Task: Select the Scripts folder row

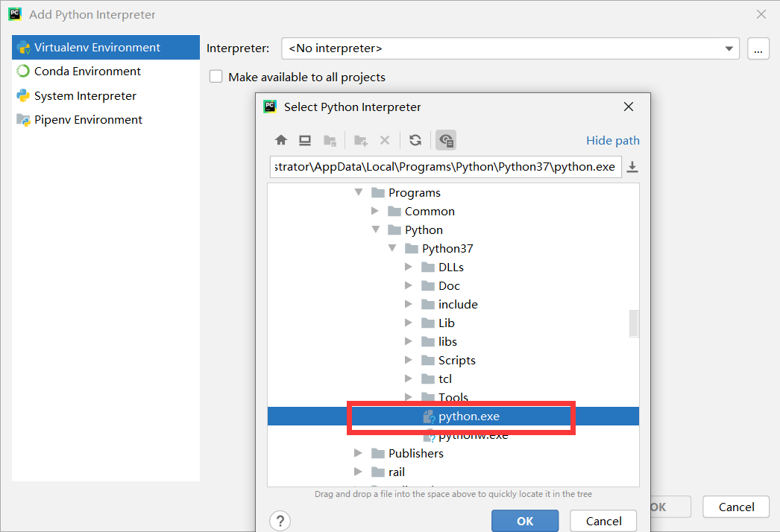Action: pos(453,360)
